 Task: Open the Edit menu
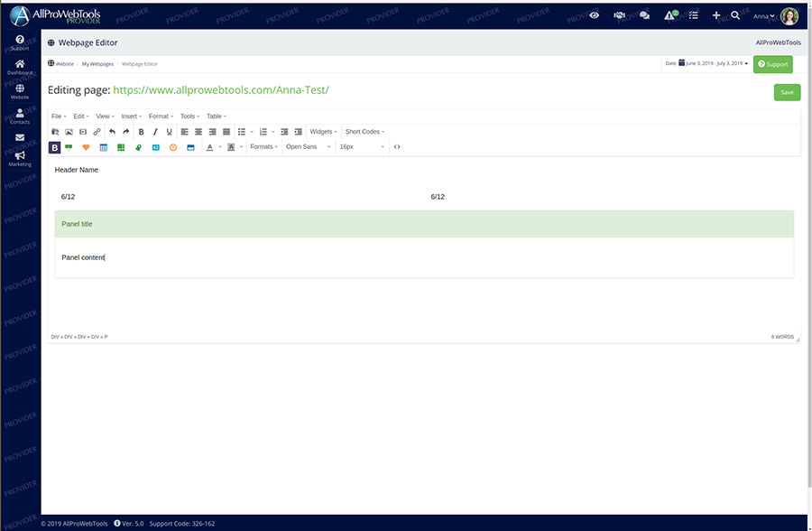coord(81,116)
